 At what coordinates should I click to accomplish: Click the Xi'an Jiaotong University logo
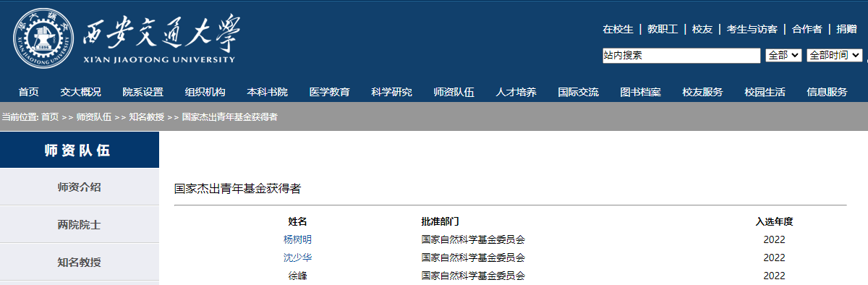[x=127, y=39]
